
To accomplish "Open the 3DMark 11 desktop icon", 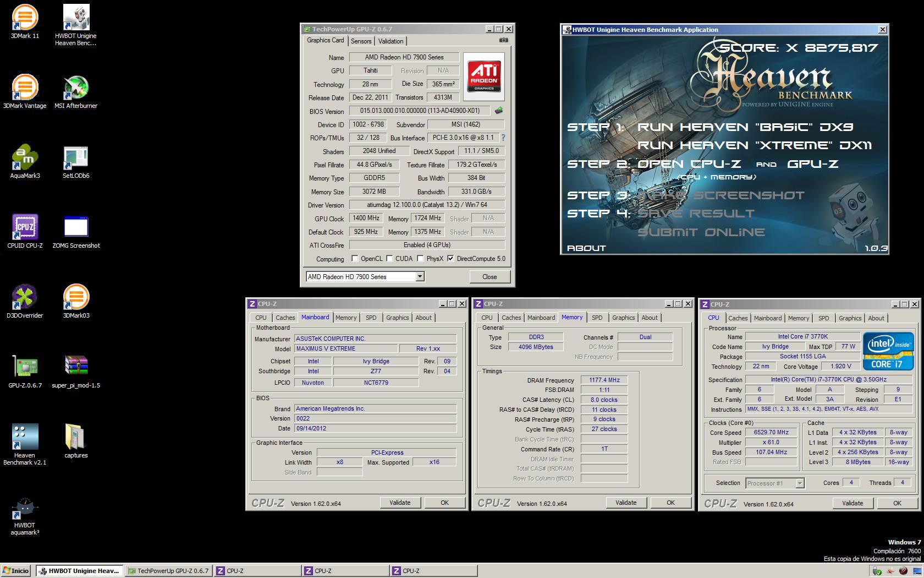I will point(25,22).
